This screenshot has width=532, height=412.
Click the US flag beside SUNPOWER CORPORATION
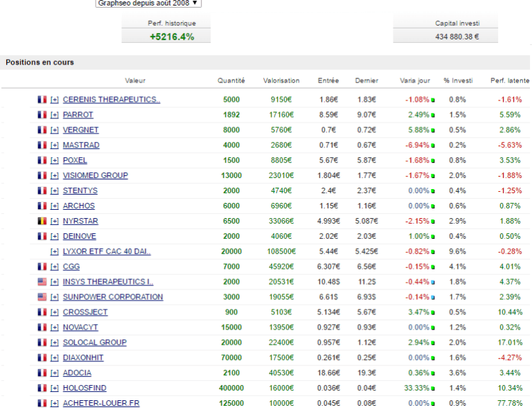coord(42,297)
